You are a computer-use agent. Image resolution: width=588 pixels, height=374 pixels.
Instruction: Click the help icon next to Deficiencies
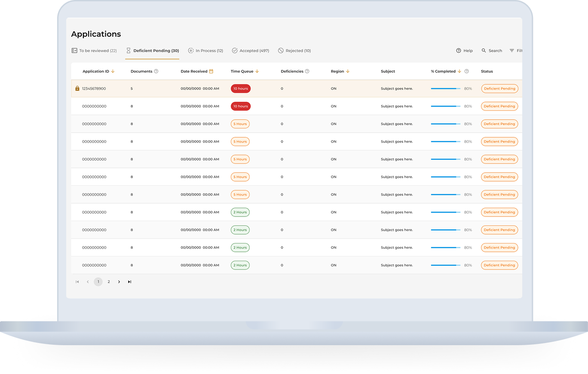(307, 71)
